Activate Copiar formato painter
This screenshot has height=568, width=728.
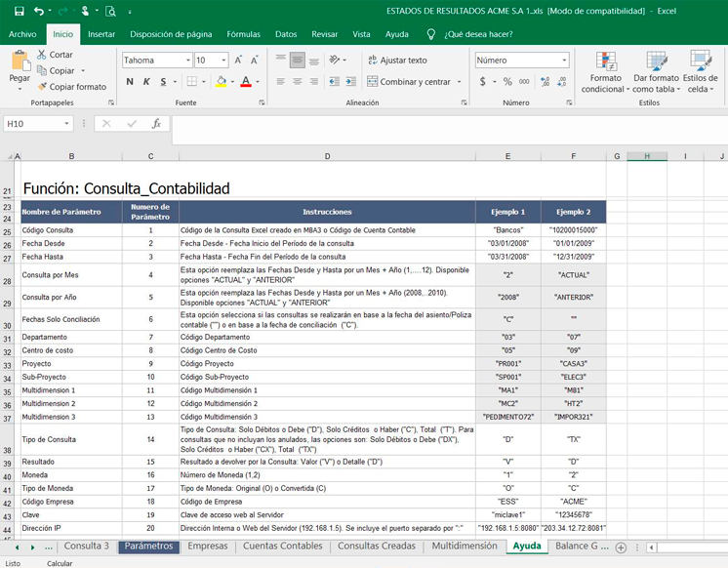[x=72, y=87]
